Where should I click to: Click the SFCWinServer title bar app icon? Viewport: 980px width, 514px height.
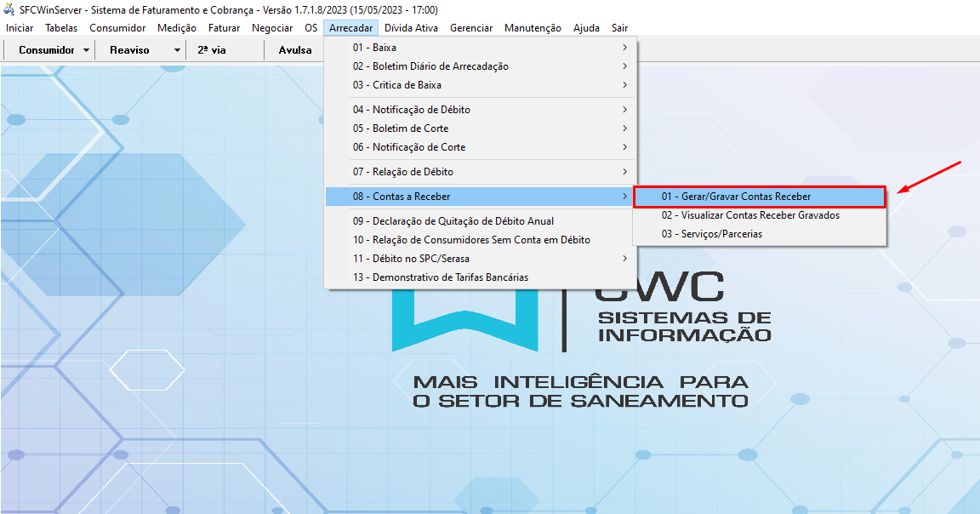tap(10, 10)
